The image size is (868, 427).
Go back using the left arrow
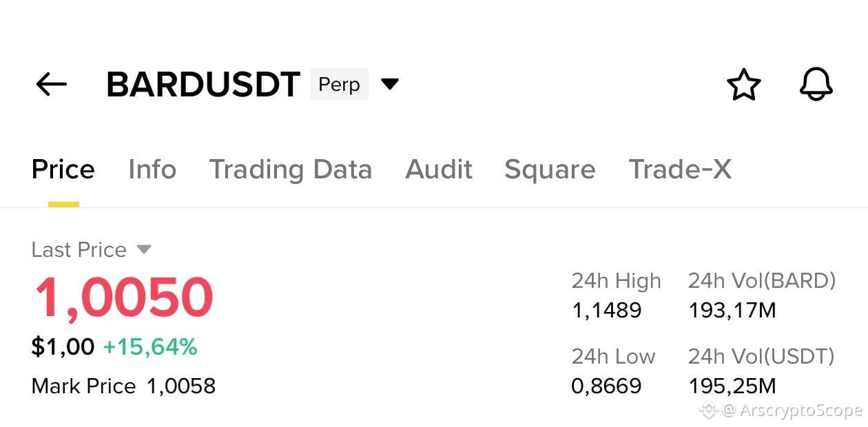[x=52, y=85]
